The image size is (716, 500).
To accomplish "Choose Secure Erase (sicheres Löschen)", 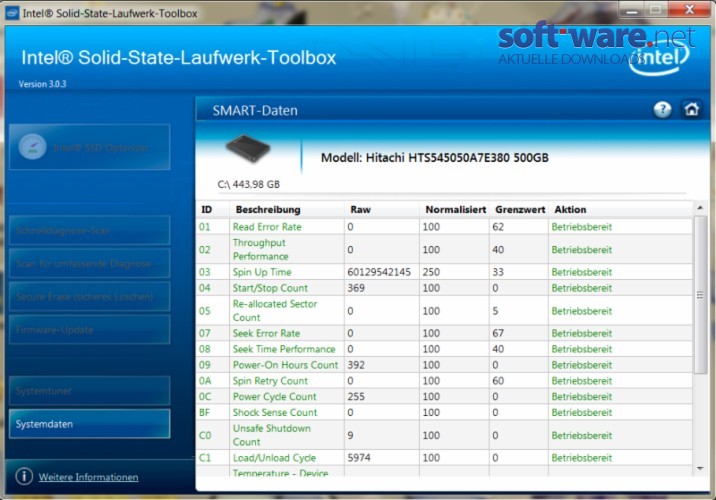I will coord(90,297).
